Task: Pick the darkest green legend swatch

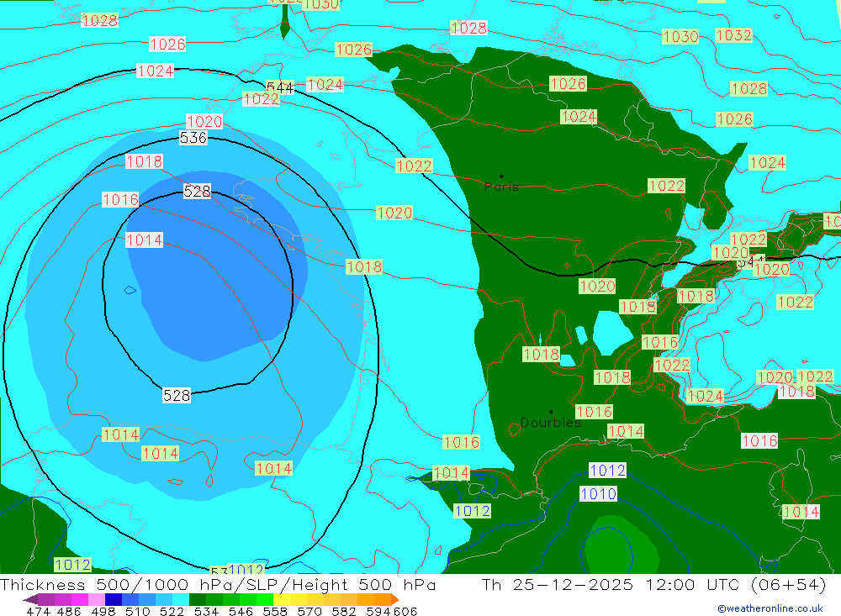Action: pos(198,599)
